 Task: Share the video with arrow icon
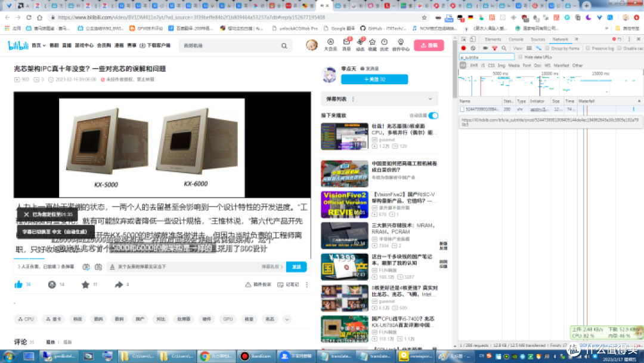(119, 284)
